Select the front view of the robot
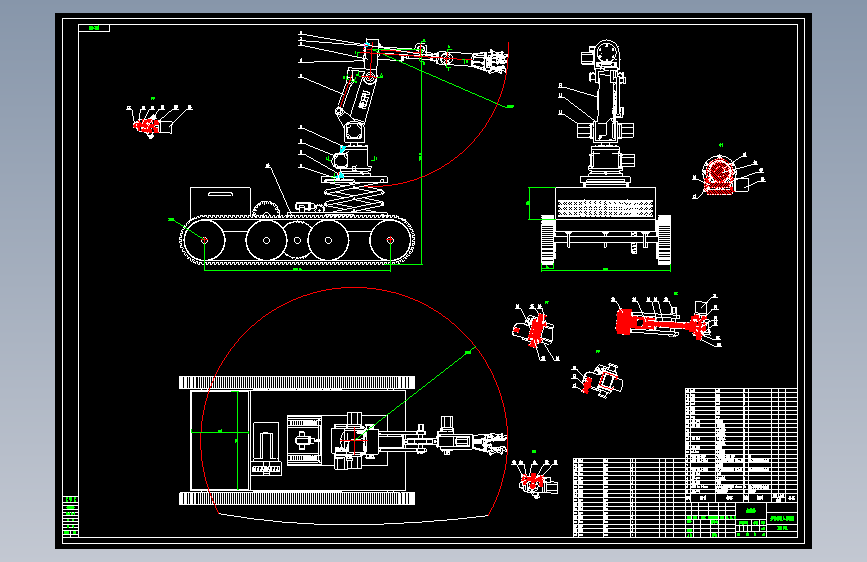 605,155
